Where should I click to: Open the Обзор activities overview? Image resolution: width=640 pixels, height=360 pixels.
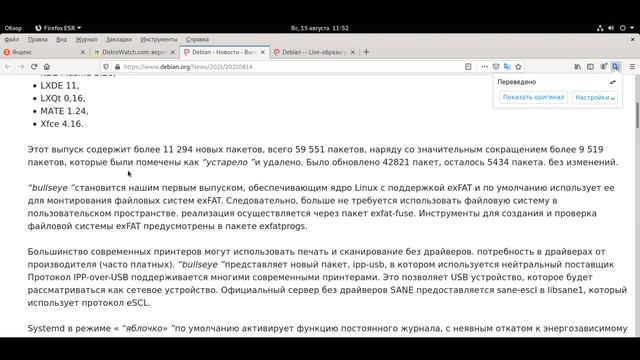click(x=13, y=28)
